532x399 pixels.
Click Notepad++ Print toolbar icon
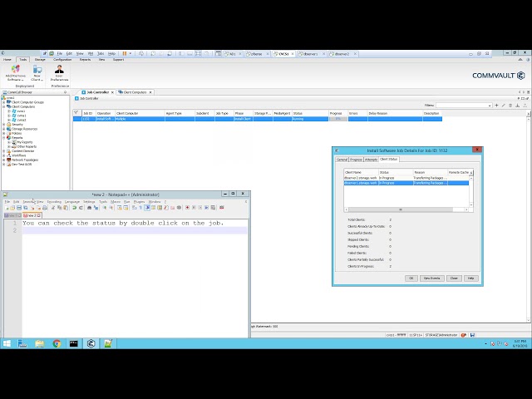(45, 208)
